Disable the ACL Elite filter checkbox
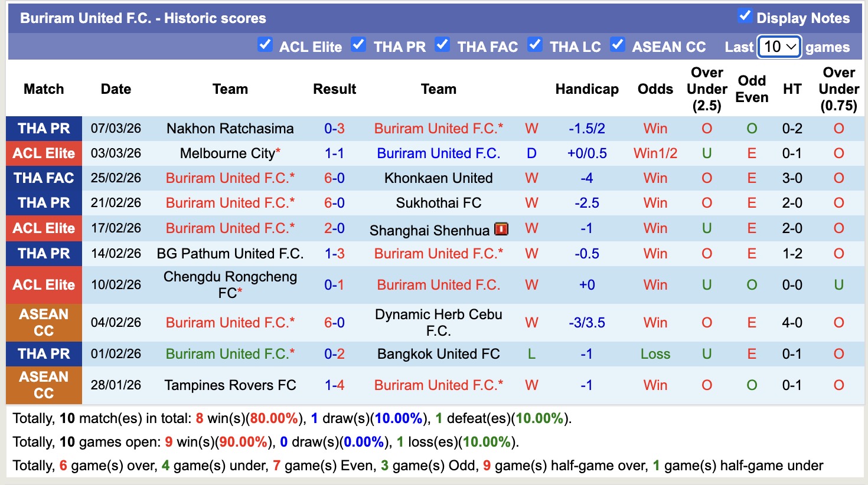 pyautogui.click(x=265, y=44)
